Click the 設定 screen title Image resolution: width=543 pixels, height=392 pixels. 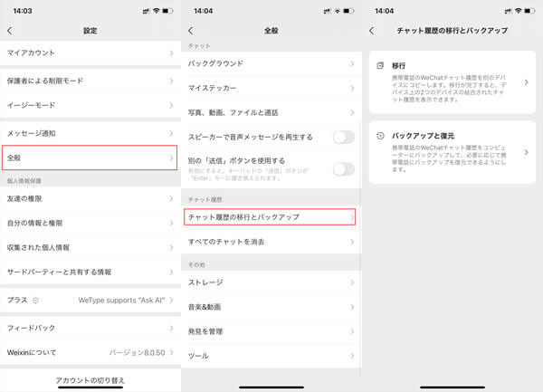(x=90, y=31)
